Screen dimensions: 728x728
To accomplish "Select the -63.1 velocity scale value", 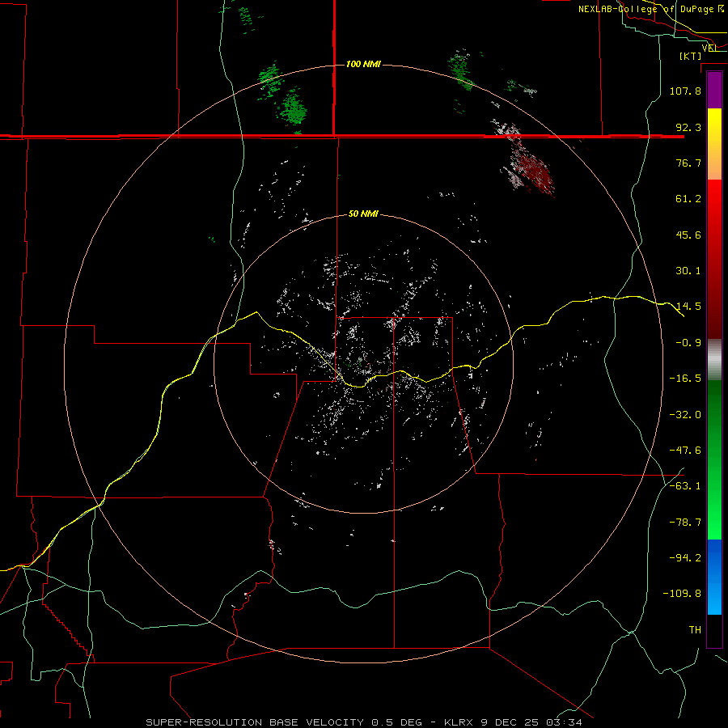I will click(x=685, y=486).
